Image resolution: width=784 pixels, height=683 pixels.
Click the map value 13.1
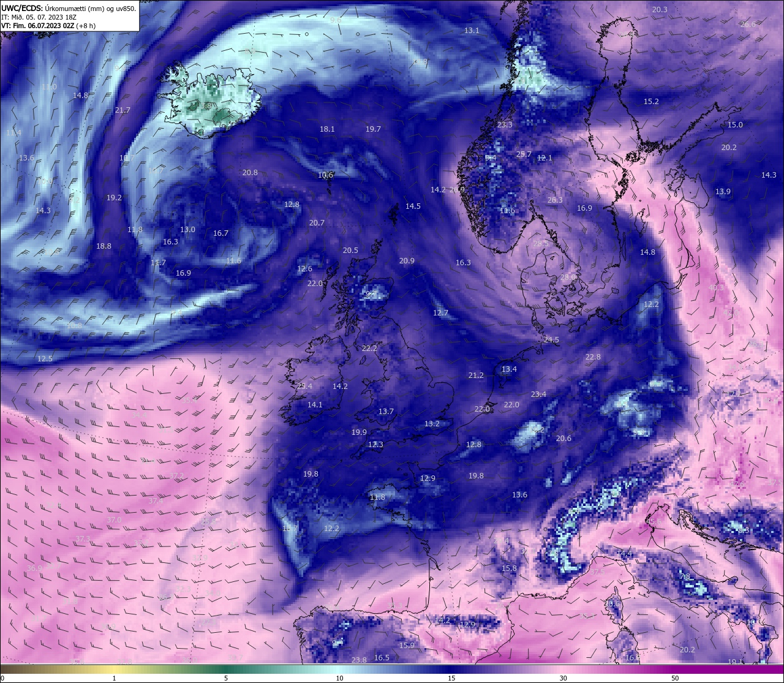[x=472, y=31]
